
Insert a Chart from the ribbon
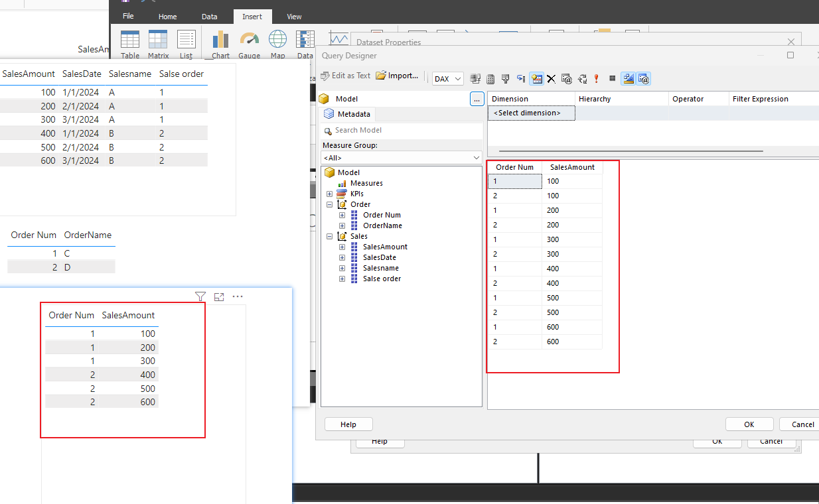[x=220, y=44]
